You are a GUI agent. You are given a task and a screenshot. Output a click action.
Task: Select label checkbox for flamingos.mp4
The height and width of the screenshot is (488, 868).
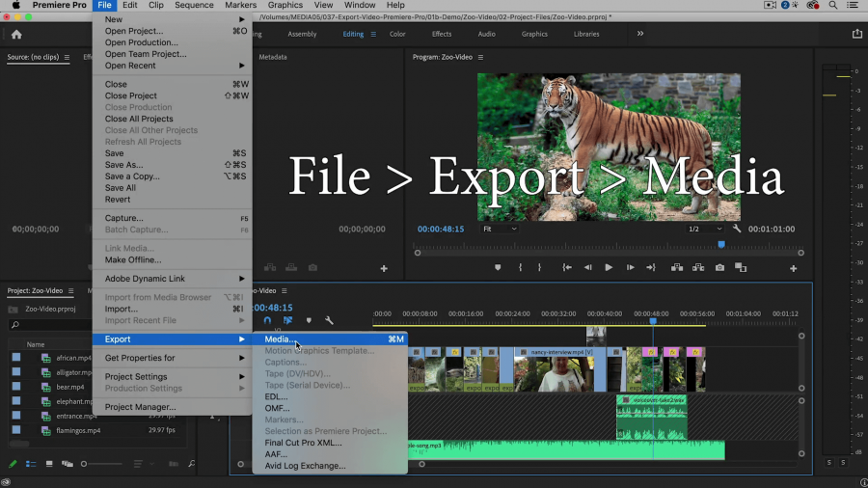16,430
